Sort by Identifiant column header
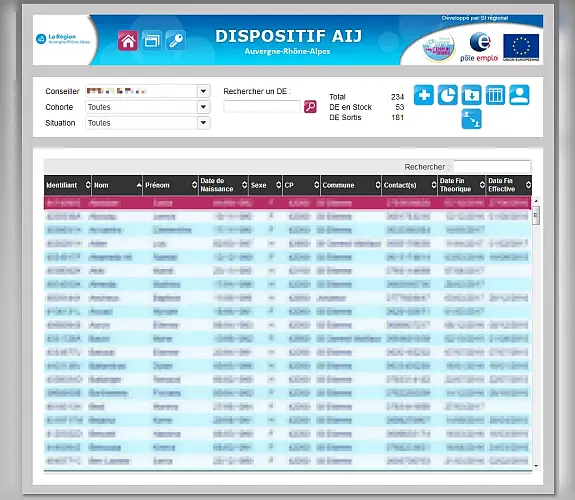575x500 pixels. [68, 185]
